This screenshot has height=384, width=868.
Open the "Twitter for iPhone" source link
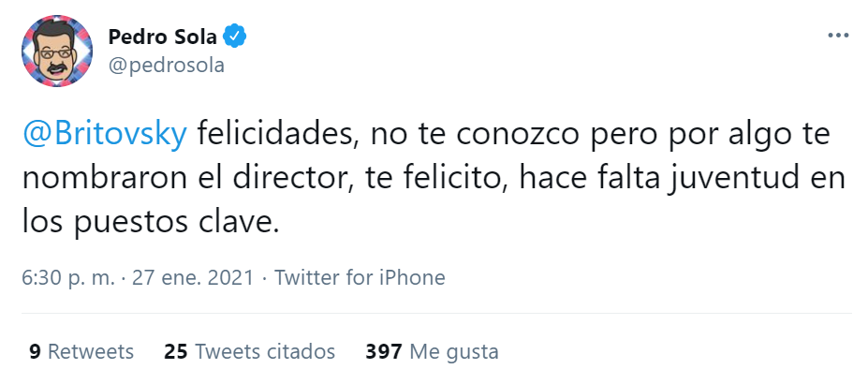(x=360, y=277)
